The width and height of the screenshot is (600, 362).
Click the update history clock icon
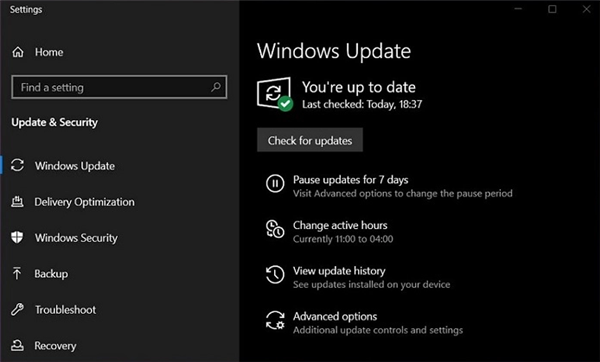275,274
